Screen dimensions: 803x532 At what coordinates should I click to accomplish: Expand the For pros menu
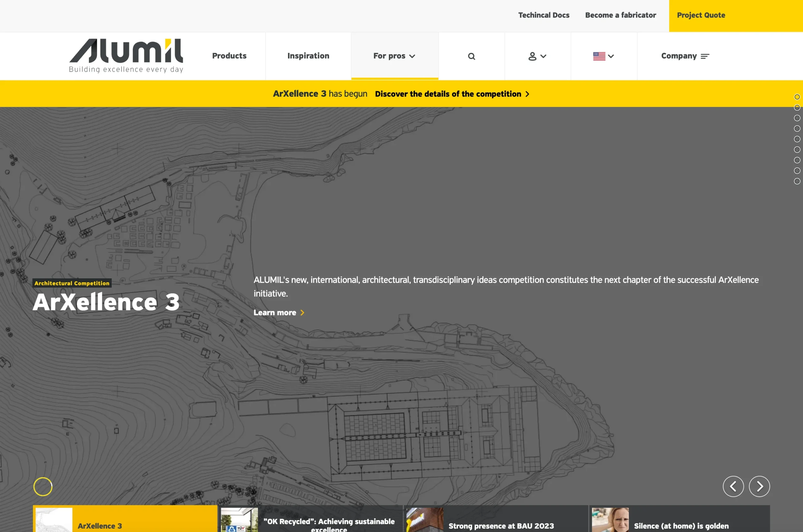(394, 56)
